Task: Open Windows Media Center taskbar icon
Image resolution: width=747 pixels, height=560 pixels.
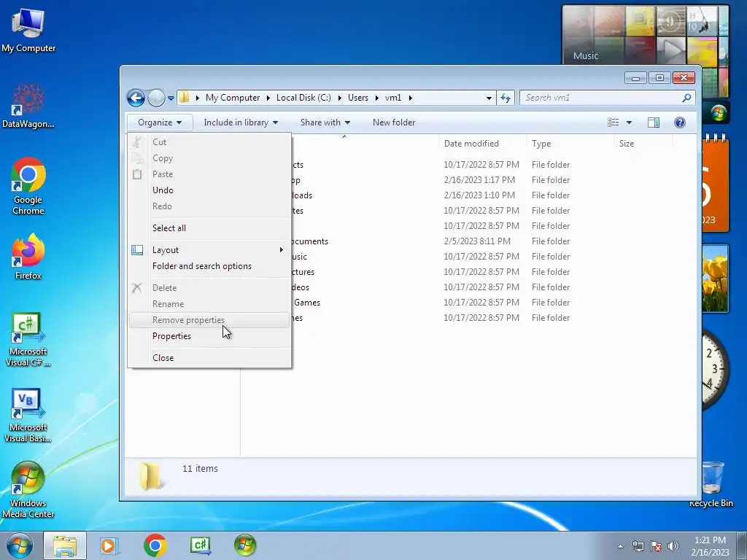Action: pos(245,545)
